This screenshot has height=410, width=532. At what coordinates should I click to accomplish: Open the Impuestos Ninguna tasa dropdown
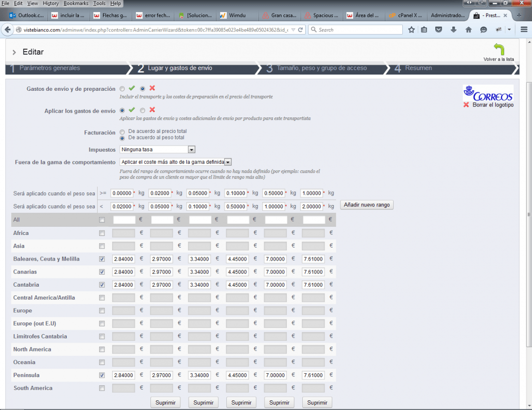click(x=158, y=149)
